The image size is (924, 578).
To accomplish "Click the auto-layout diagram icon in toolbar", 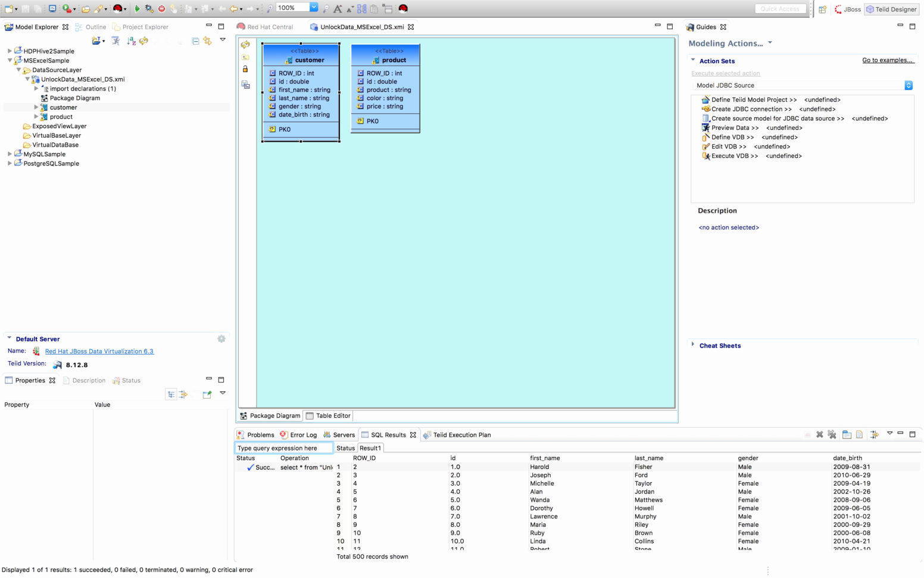I will pyautogui.click(x=361, y=9).
